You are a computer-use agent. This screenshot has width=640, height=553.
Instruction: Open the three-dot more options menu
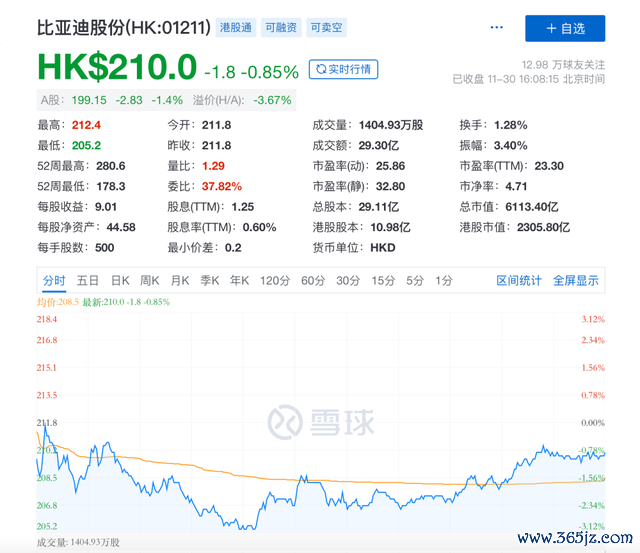[496, 27]
